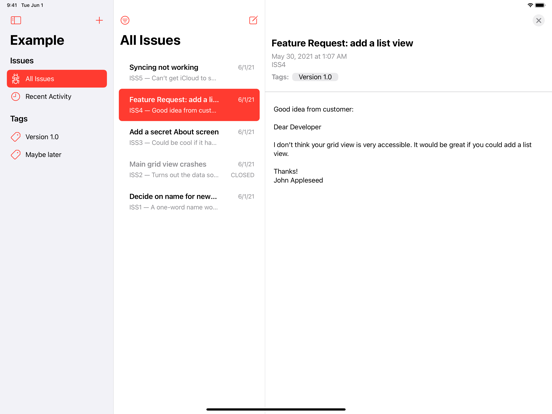Click the home indicator bar at bottom
Viewport: 552px width, 414px height.
click(x=276, y=409)
